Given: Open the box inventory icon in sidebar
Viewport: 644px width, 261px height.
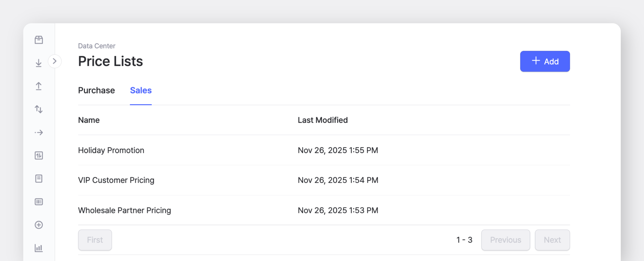Looking at the screenshot, I should [x=39, y=40].
